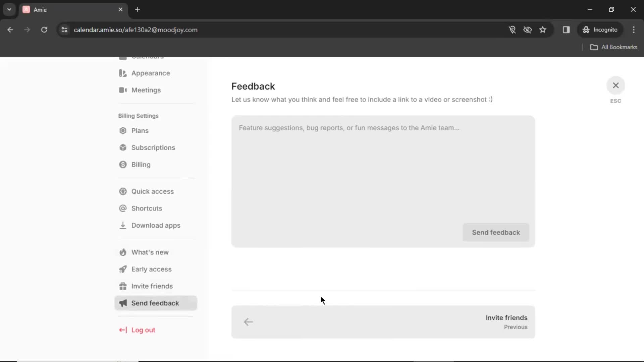Click the Meetings icon in sidebar

point(123,90)
